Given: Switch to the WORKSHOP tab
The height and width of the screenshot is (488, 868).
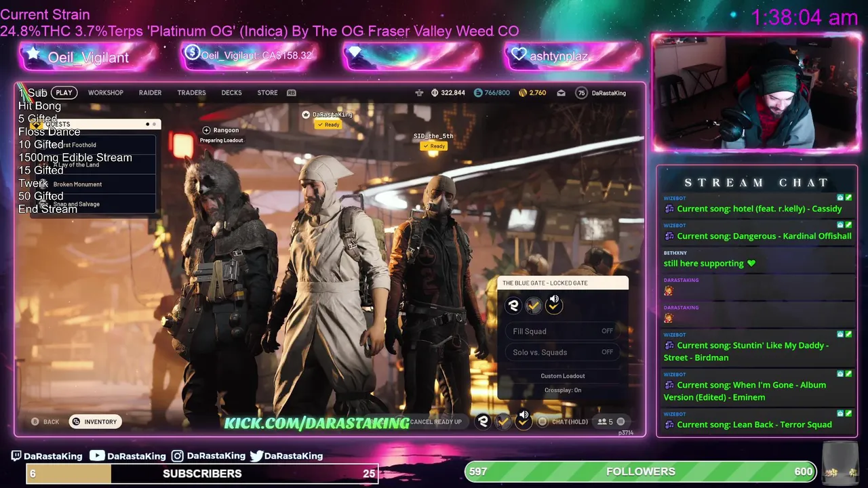Looking at the screenshot, I should (x=106, y=93).
